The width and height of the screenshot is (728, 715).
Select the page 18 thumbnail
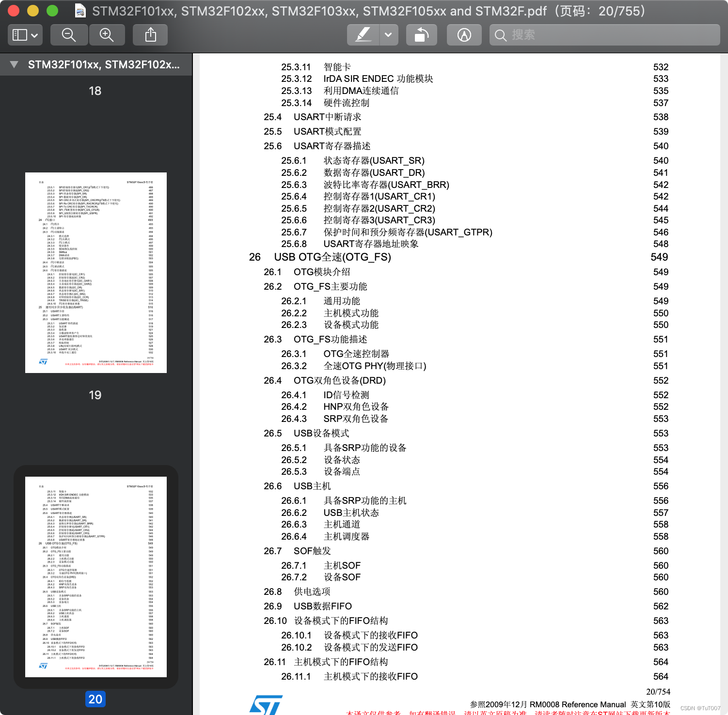95,91
